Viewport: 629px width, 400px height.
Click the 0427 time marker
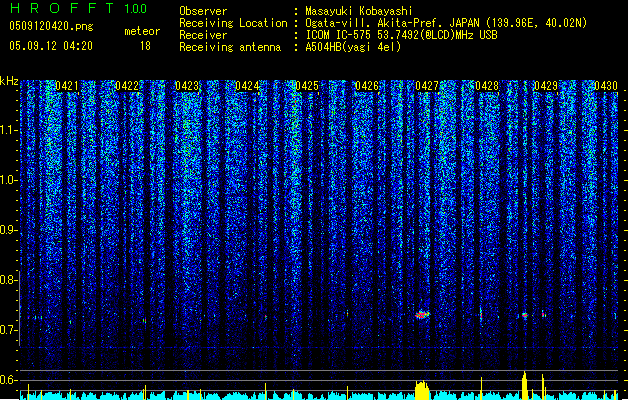point(427,86)
